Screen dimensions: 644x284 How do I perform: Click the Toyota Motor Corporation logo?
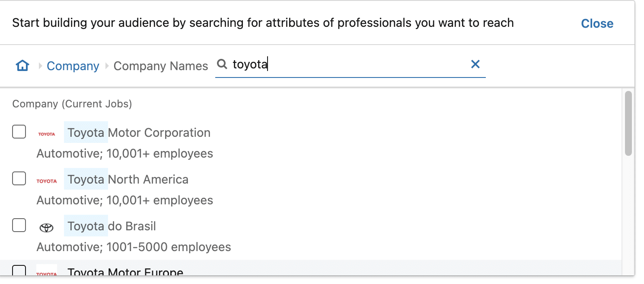click(x=47, y=134)
